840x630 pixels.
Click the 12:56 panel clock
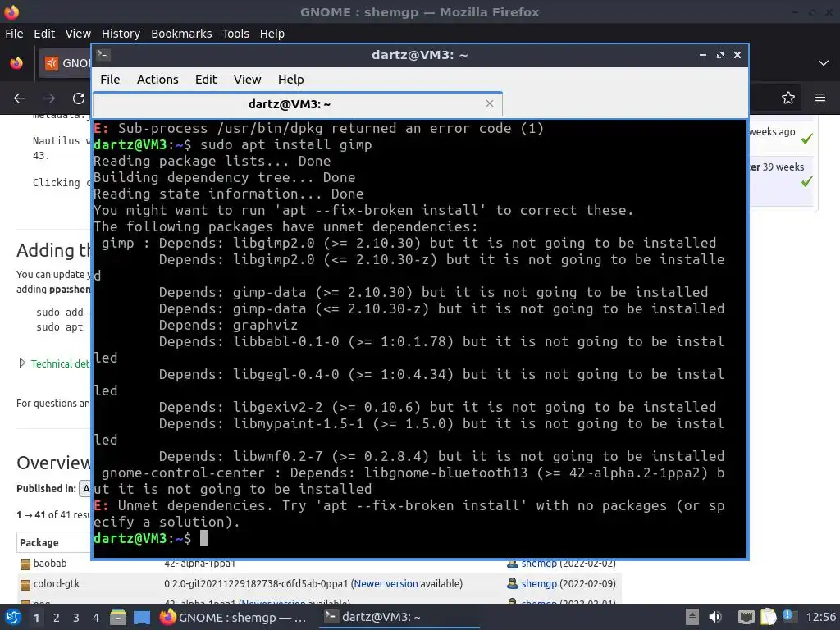(820, 617)
